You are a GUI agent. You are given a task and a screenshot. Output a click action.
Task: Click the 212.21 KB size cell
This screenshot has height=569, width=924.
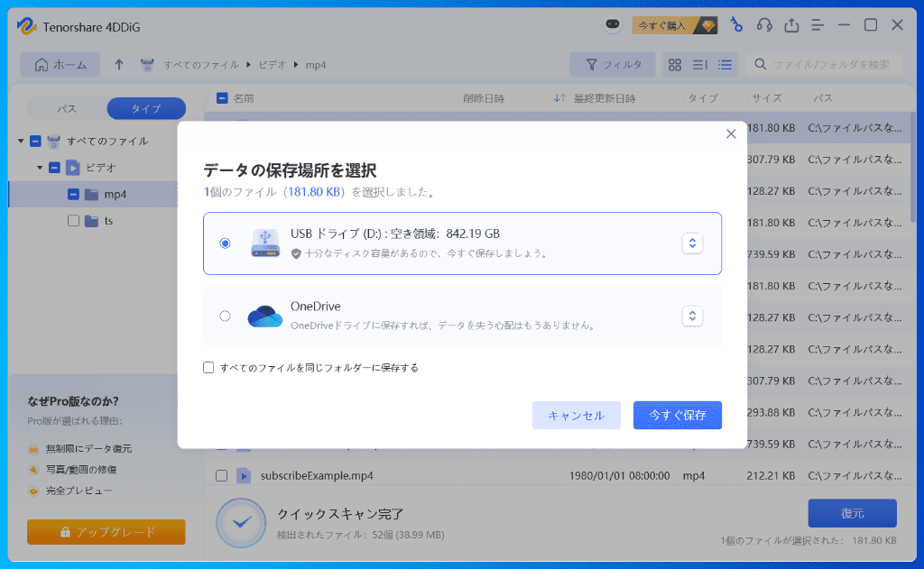tap(771, 475)
